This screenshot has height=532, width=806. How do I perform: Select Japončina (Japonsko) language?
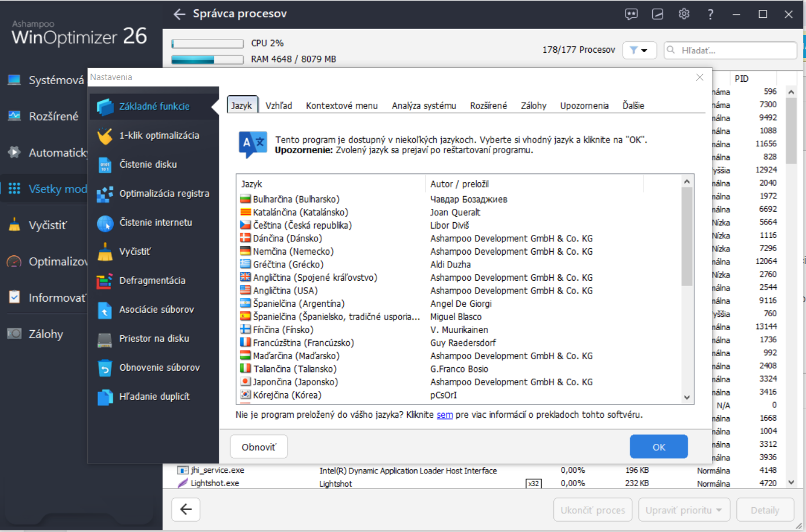(459, 382)
